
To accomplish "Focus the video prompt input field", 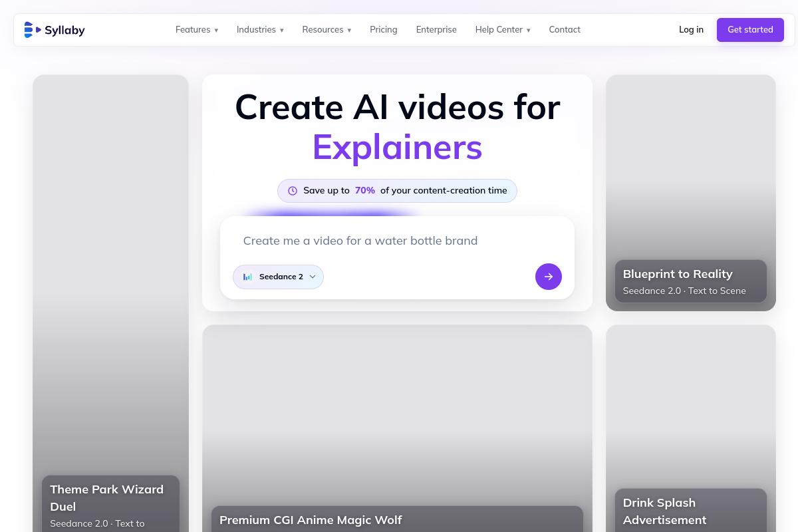I will tap(397, 241).
